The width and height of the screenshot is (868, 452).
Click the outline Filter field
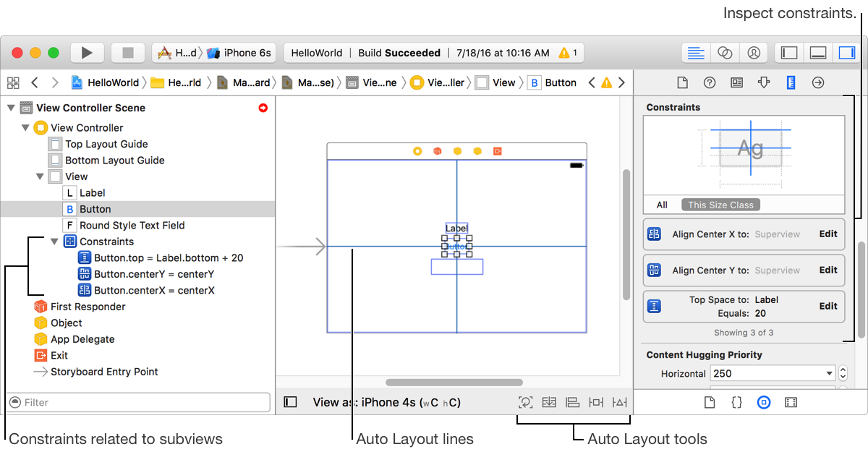[x=138, y=402]
